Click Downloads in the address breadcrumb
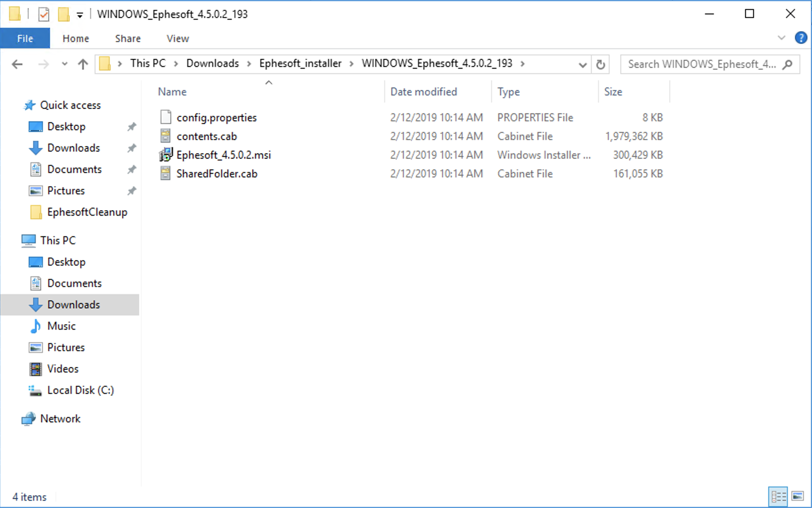Viewport: 812px width, 508px height. 213,63
